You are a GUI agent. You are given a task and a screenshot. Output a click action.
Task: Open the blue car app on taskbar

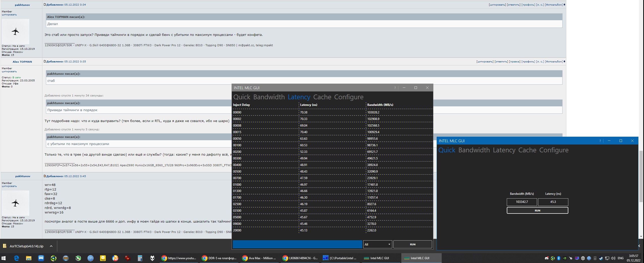41,258
